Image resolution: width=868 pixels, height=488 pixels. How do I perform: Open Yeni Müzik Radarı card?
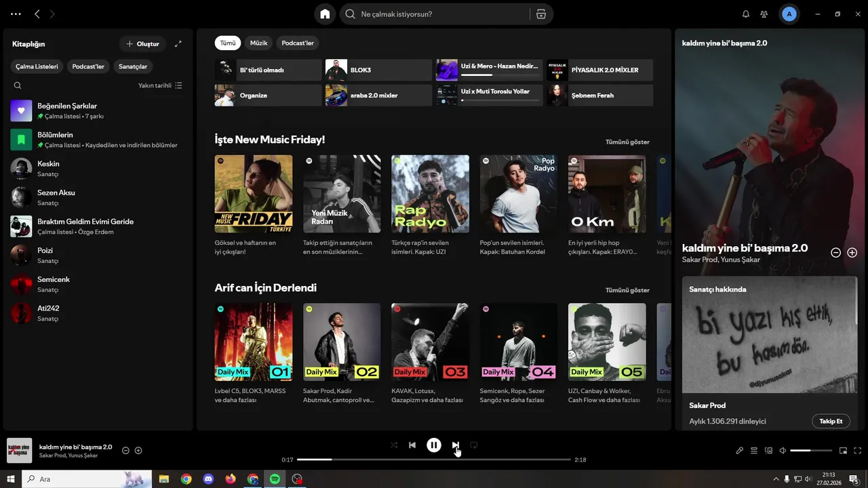(x=342, y=206)
